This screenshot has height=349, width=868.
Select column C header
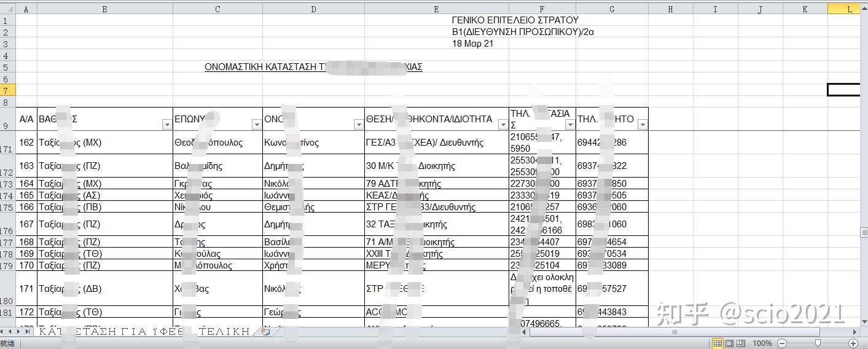point(217,9)
